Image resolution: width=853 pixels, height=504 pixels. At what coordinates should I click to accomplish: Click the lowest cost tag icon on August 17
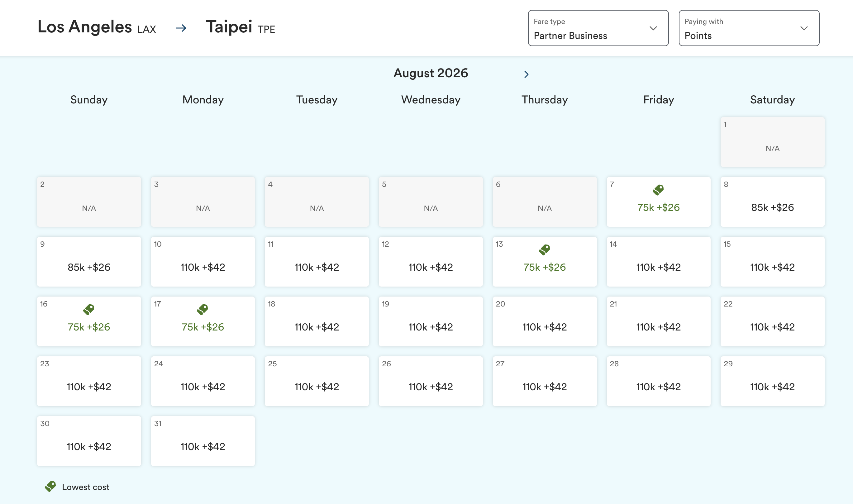(x=203, y=309)
